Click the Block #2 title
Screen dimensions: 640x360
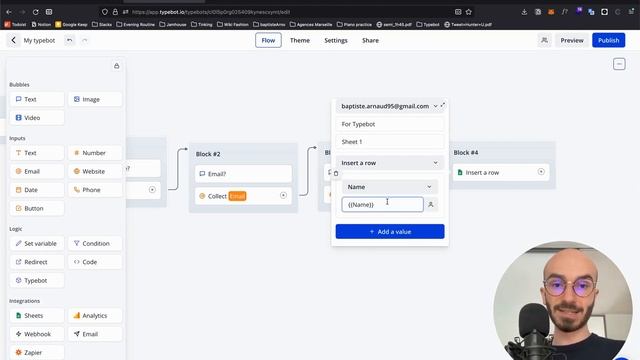pyautogui.click(x=208, y=154)
